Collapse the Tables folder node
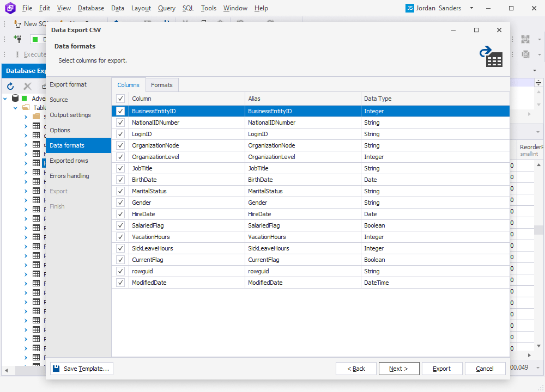This screenshot has width=545, height=392. (x=16, y=107)
